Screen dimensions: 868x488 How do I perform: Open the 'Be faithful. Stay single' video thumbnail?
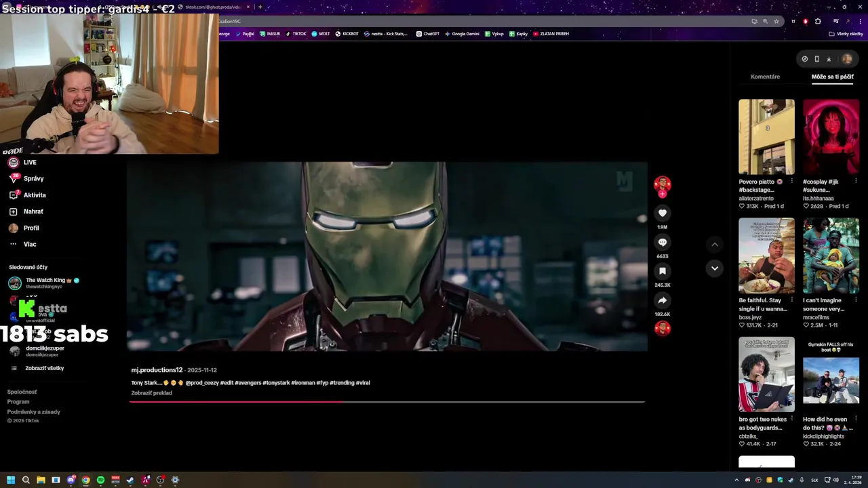pyautogui.click(x=766, y=256)
